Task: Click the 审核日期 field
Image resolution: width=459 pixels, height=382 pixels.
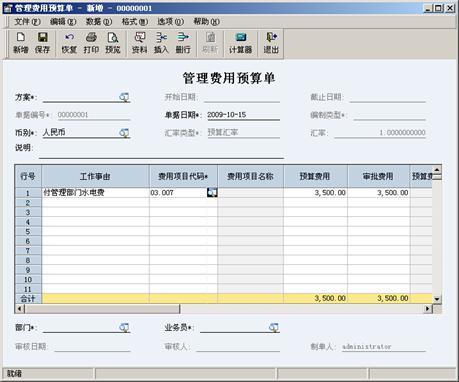Action: [x=92, y=347]
